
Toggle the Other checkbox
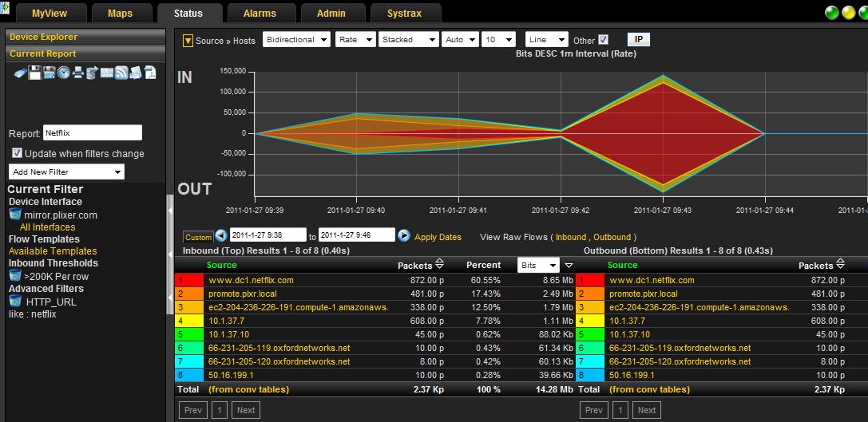pos(604,40)
